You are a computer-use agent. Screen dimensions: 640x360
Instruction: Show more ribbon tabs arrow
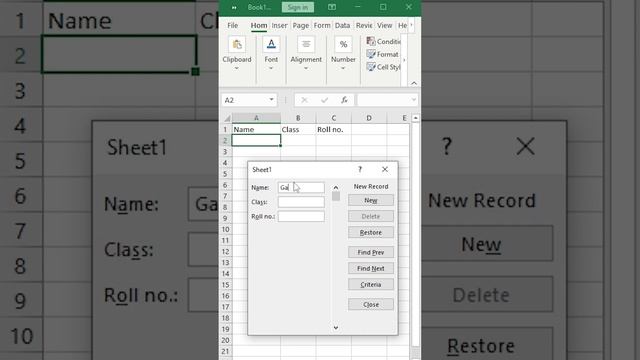tap(411, 25)
